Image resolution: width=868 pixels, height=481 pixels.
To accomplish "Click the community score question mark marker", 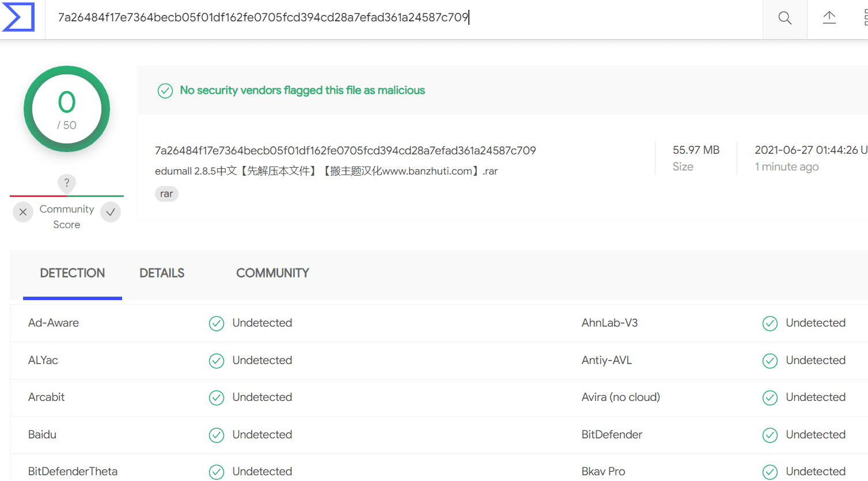I will pos(67,183).
